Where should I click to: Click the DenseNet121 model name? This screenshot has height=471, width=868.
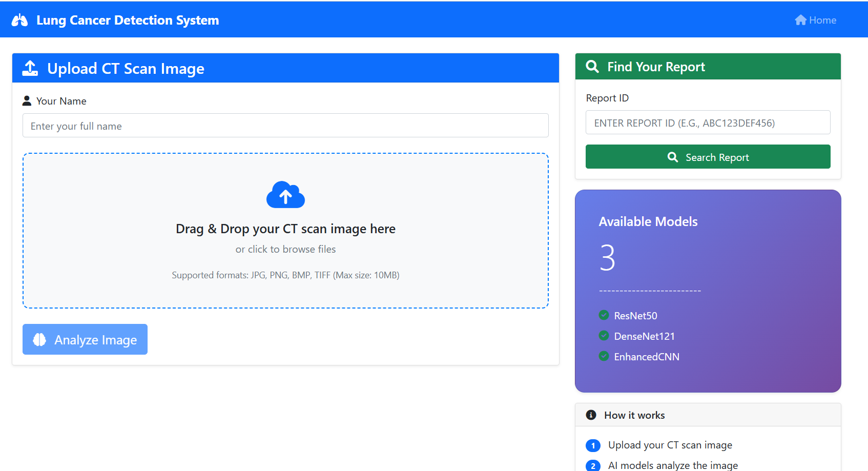point(644,336)
